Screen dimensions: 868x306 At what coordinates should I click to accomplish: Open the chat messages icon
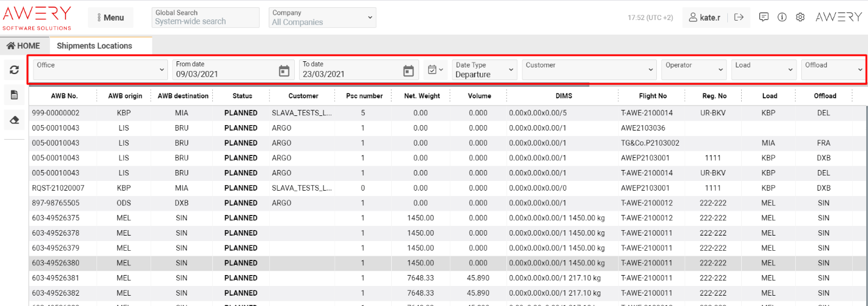[764, 17]
